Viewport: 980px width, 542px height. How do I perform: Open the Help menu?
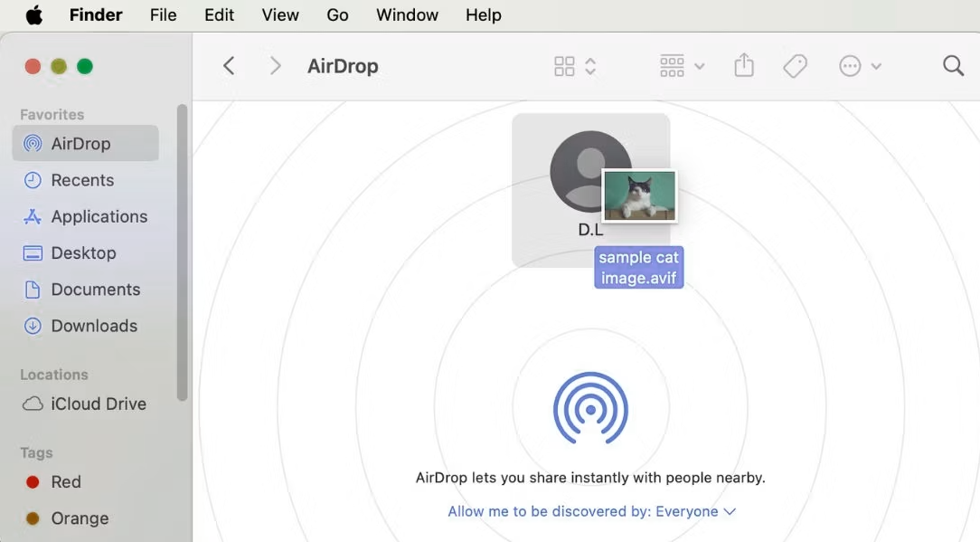coord(483,15)
